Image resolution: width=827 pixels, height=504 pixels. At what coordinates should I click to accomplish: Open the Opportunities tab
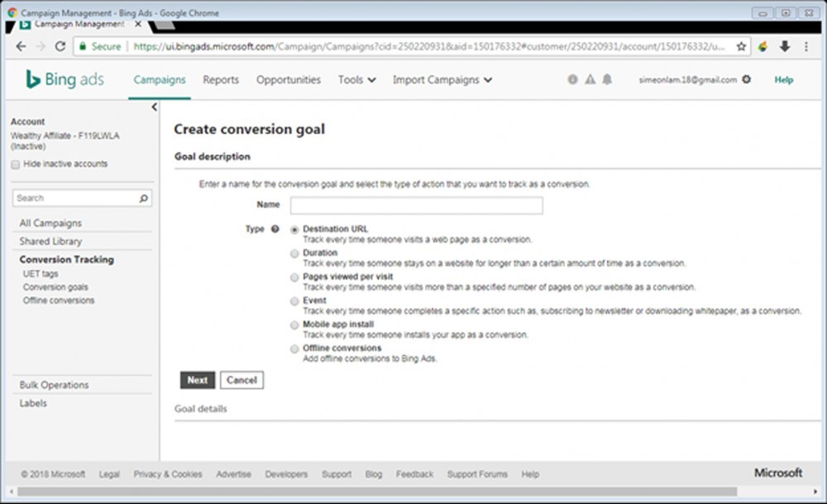click(289, 79)
